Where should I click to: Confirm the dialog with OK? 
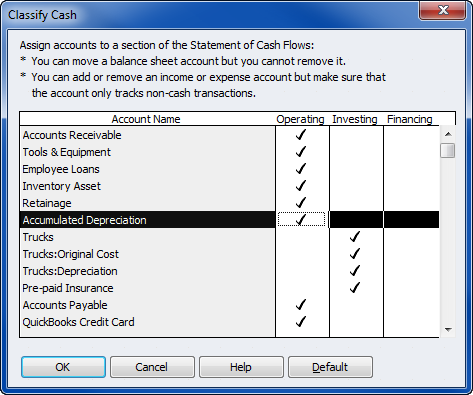(63, 367)
